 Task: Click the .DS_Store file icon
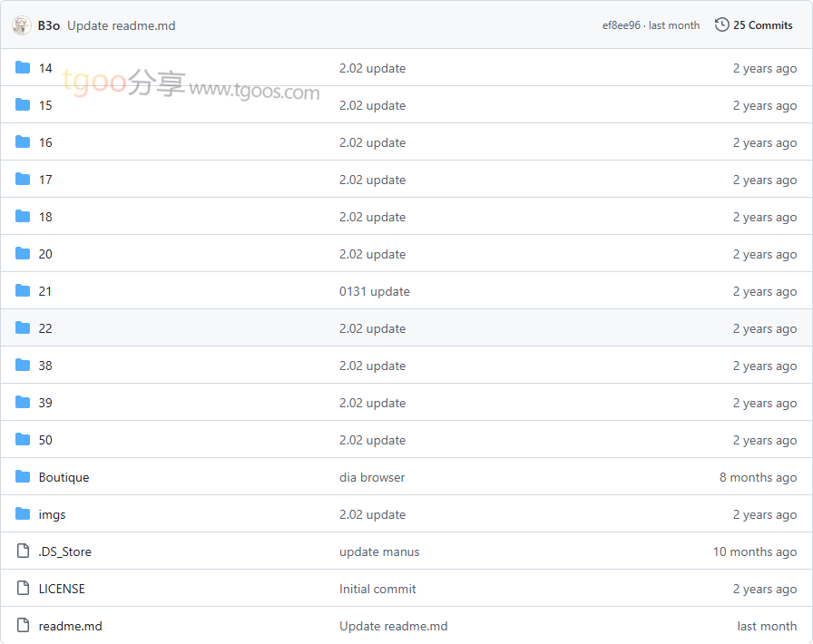point(23,551)
